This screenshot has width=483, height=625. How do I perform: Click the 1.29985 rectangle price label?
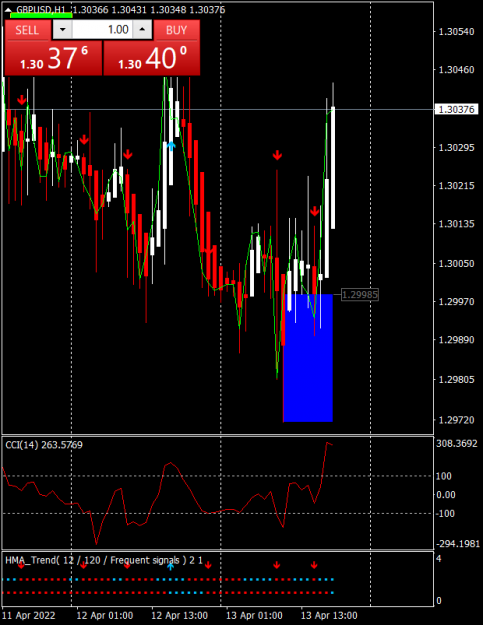[360, 295]
